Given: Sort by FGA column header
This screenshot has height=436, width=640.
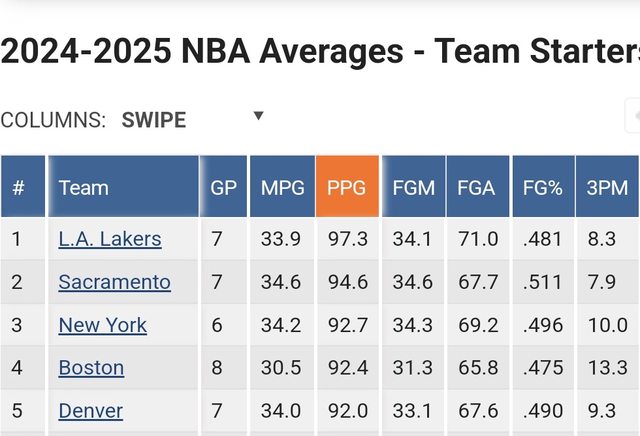Looking at the screenshot, I should pos(477,187).
